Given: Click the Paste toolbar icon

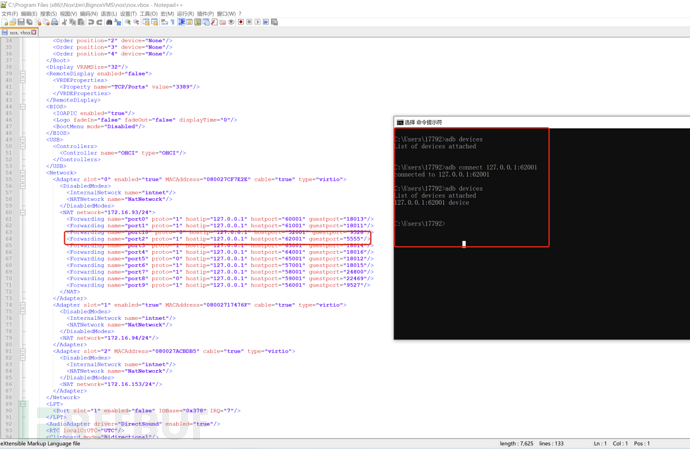Looking at the screenshot, I should [x=81, y=22].
